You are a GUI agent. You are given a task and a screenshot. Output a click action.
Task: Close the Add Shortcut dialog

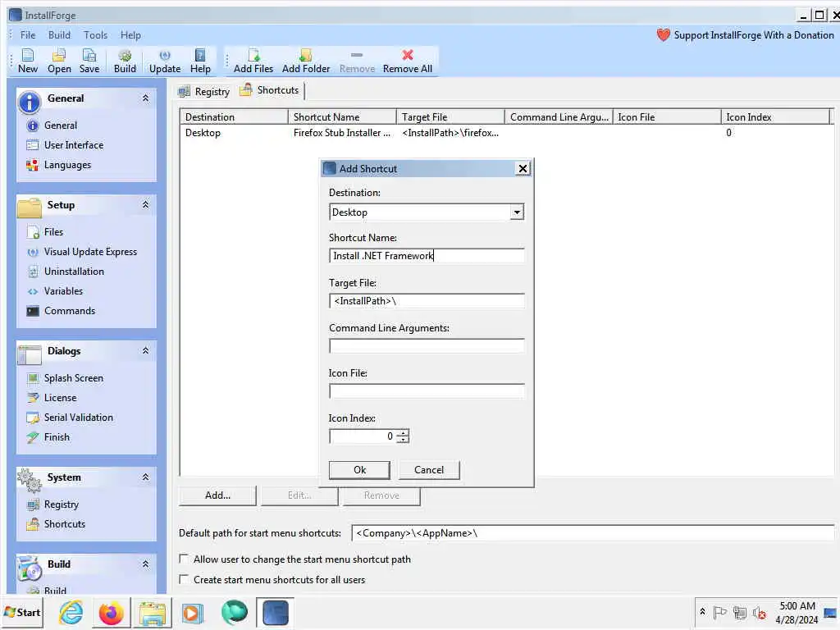click(x=523, y=169)
